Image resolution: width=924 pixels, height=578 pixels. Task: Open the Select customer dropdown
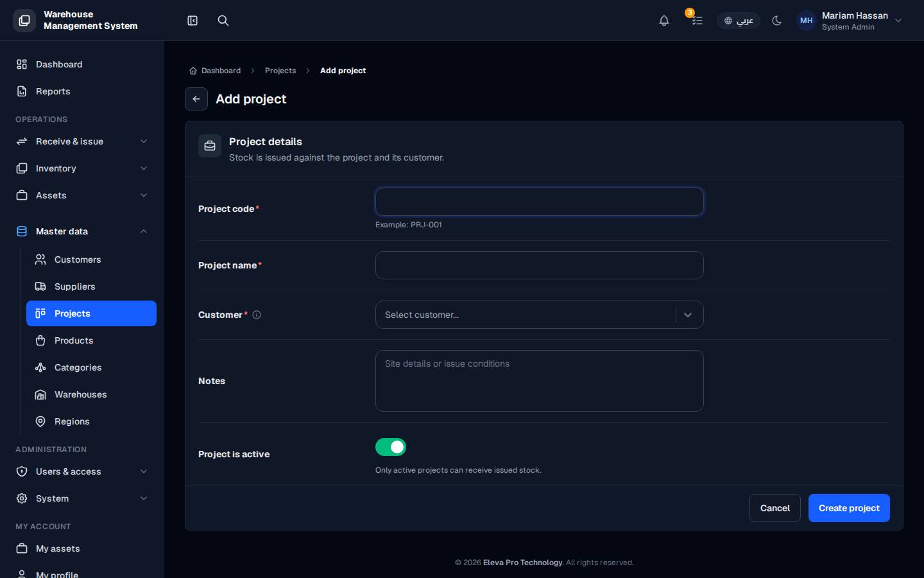pos(540,315)
